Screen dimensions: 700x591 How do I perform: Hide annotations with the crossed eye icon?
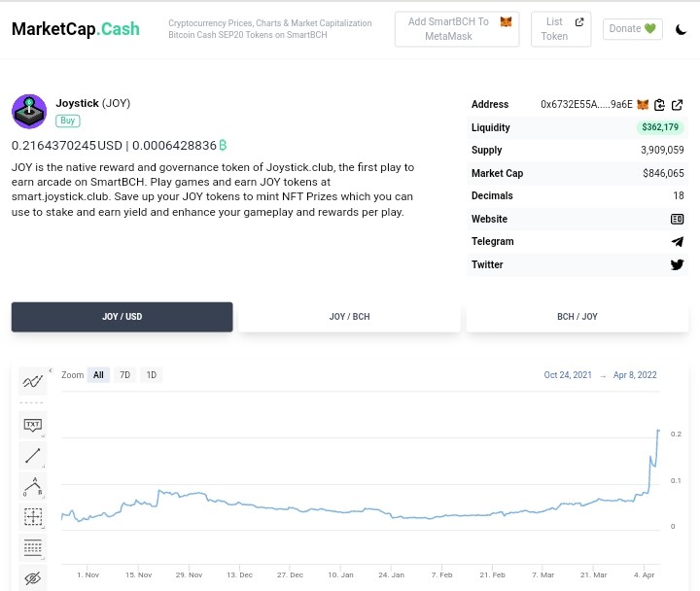(x=33, y=578)
